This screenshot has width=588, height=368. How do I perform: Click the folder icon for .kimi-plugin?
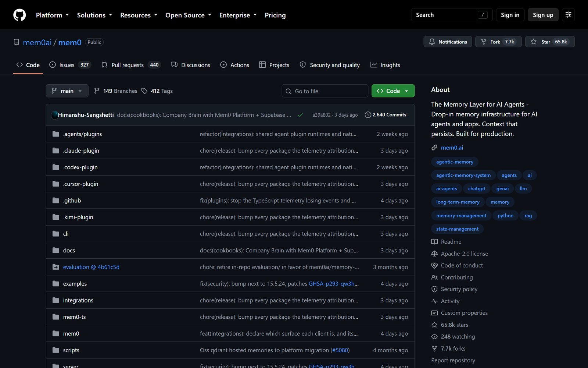coord(56,217)
